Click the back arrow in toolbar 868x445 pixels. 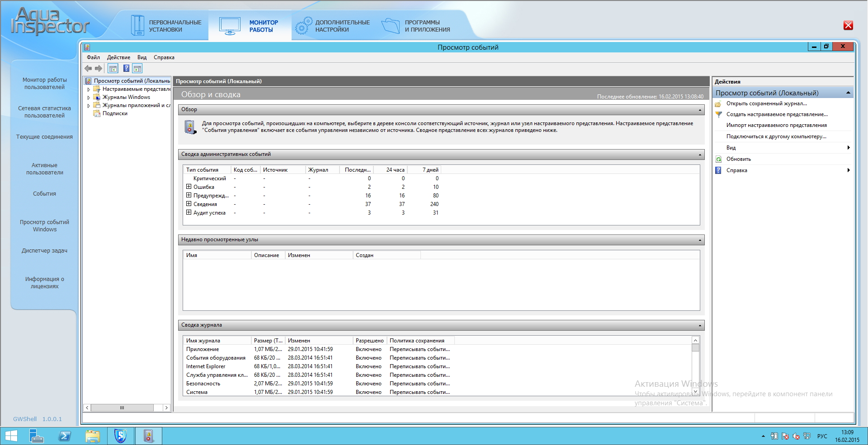pyautogui.click(x=88, y=69)
